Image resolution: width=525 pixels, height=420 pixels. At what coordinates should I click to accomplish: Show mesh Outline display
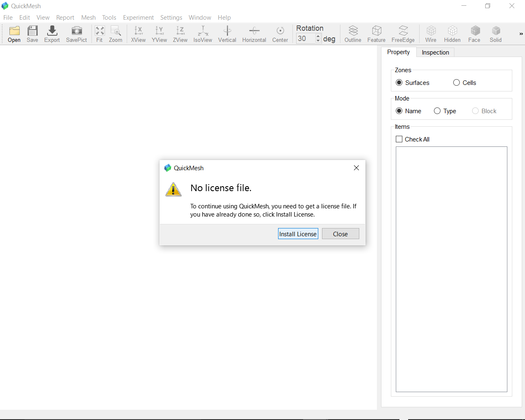(353, 34)
